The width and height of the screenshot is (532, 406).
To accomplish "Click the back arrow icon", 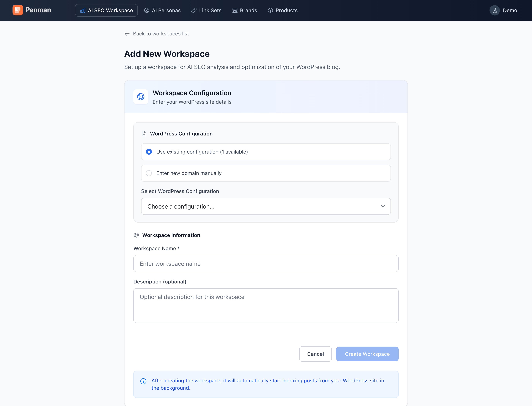I will pyautogui.click(x=127, y=34).
